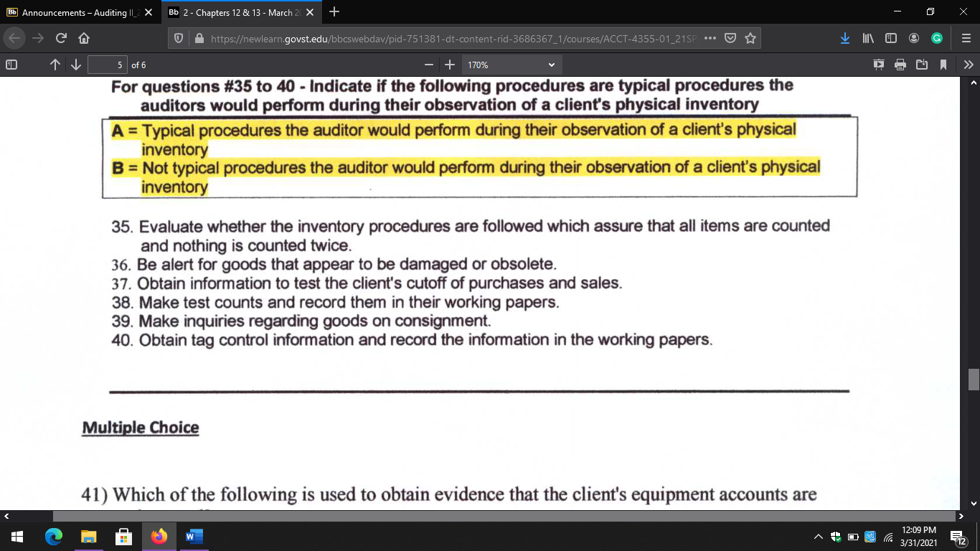
Task: Open the zoom level dropdown showing 170%
Action: [x=511, y=65]
